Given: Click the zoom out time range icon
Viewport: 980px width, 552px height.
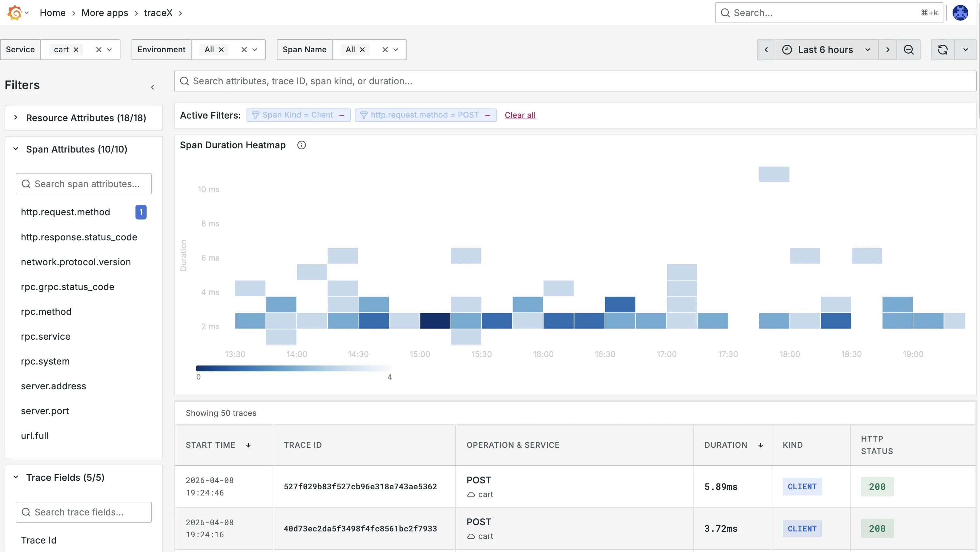Looking at the screenshot, I should pos(909,50).
